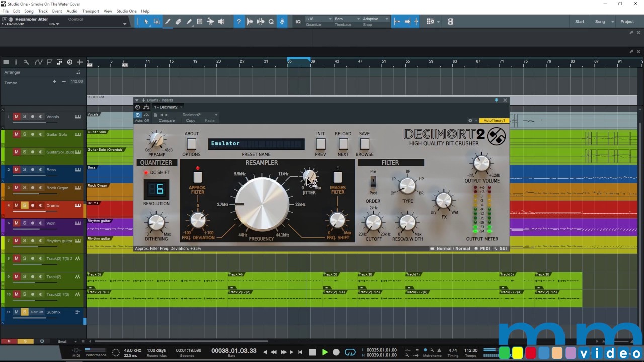Image resolution: width=644 pixels, height=362 pixels.
Task: Add a track with the plus icon
Action: coord(80,62)
